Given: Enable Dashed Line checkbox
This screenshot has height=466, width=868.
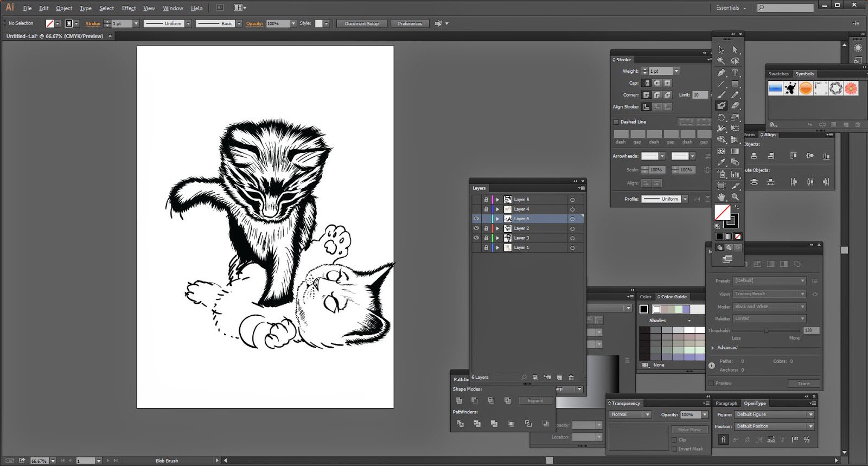Looking at the screenshot, I should tap(616, 122).
